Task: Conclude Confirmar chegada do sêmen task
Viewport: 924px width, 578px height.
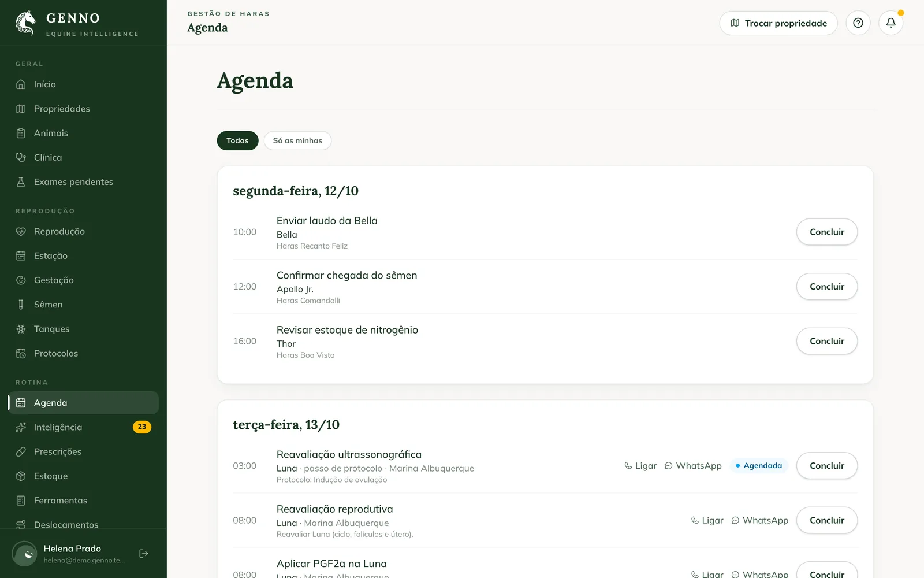Action: [826, 287]
